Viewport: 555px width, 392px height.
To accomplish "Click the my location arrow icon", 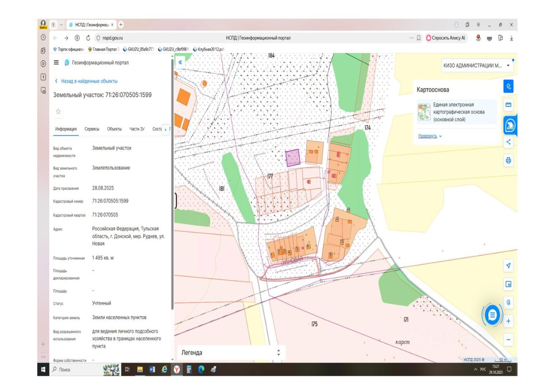I will [509, 266].
